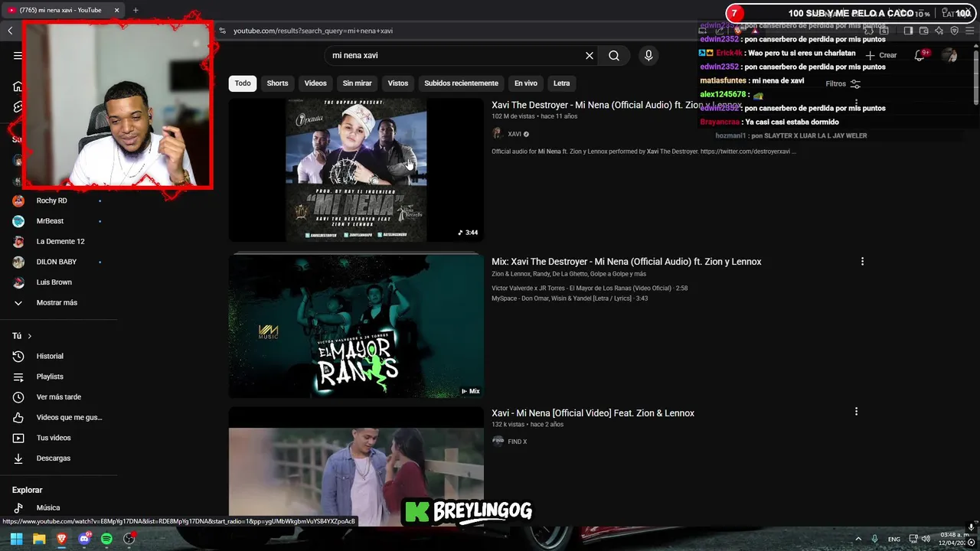Open OBS Studio from the taskbar
This screenshot has height=551, width=980.
click(x=129, y=539)
